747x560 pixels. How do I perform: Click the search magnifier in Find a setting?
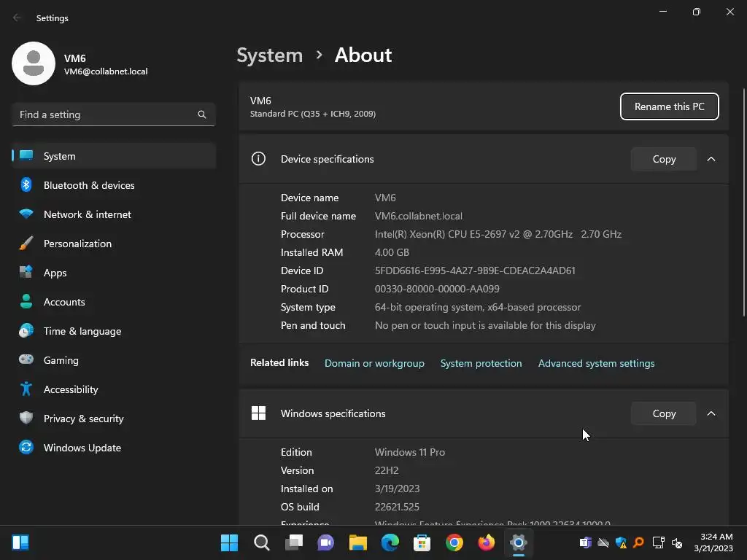202,114
